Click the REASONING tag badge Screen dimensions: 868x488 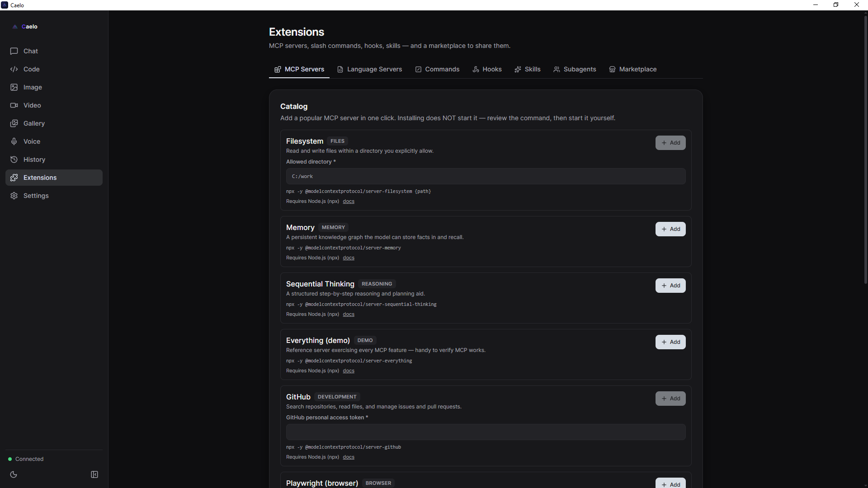tap(377, 284)
